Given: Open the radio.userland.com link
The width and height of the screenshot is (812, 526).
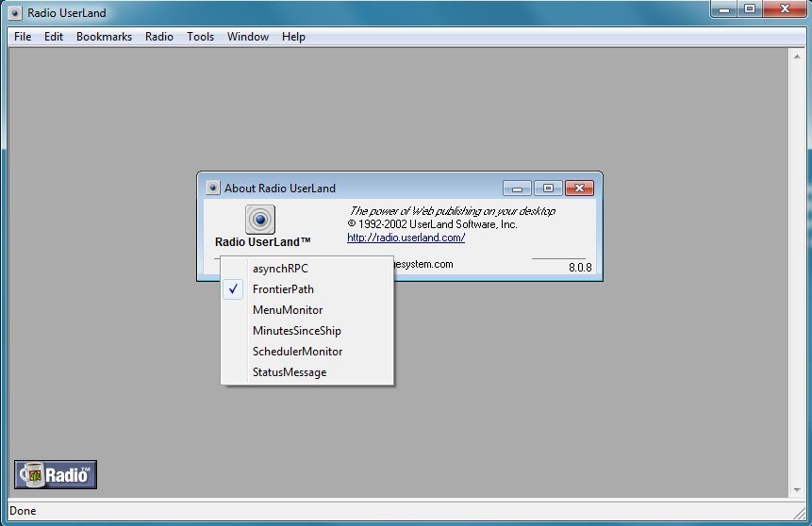Looking at the screenshot, I should click(406, 238).
